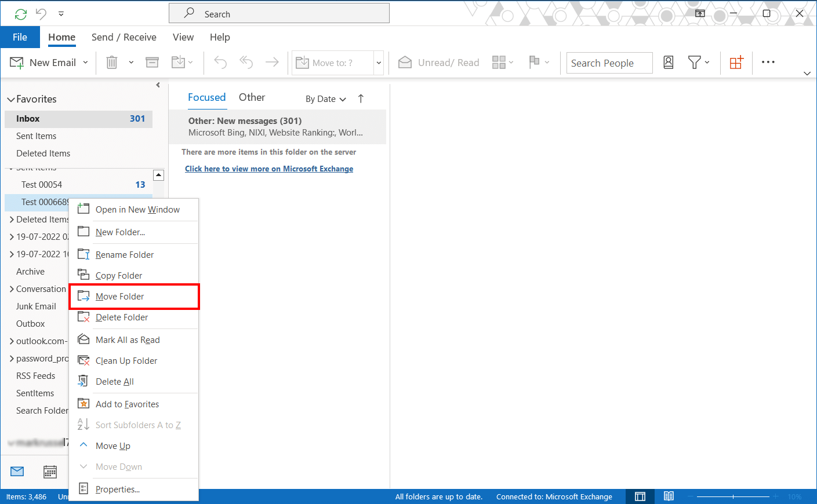
Task: Click the Get Add-ins grid icon
Action: [x=736, y=63]
